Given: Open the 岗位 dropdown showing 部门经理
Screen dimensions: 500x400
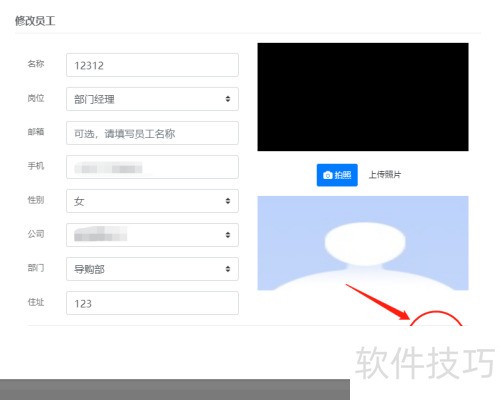Looking at the screenshot, I should [152, 99].
